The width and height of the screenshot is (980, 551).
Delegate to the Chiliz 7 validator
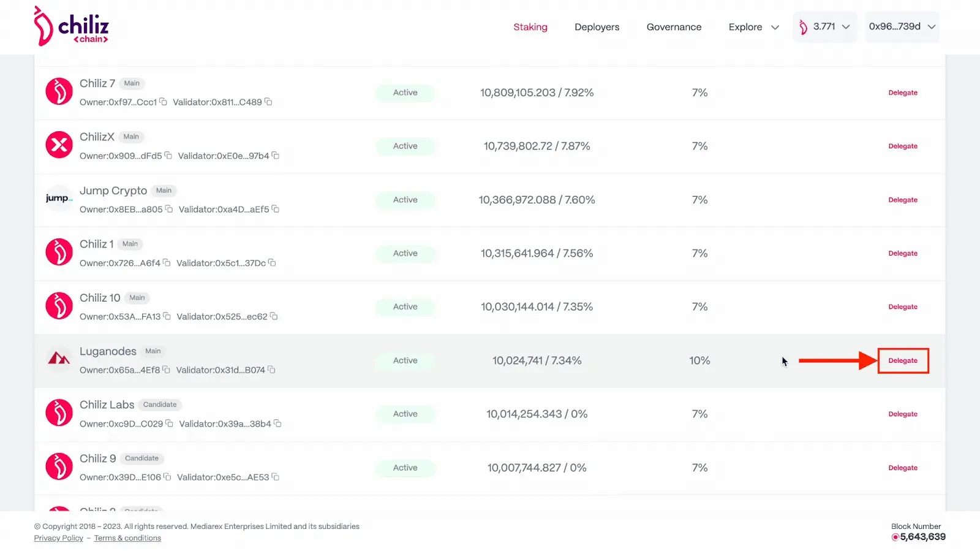pos(903,93)
